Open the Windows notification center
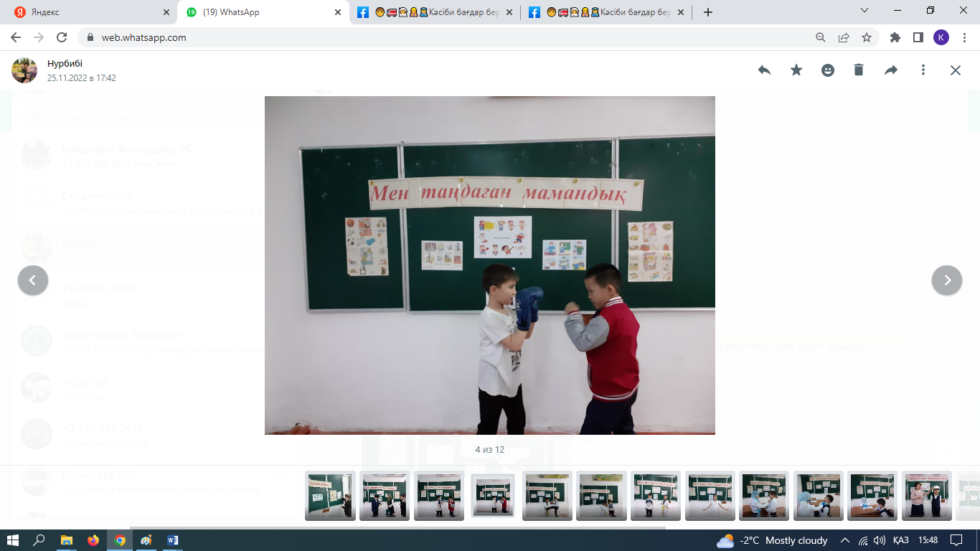This screenshot has width=980, height=551. pos(956,540)
